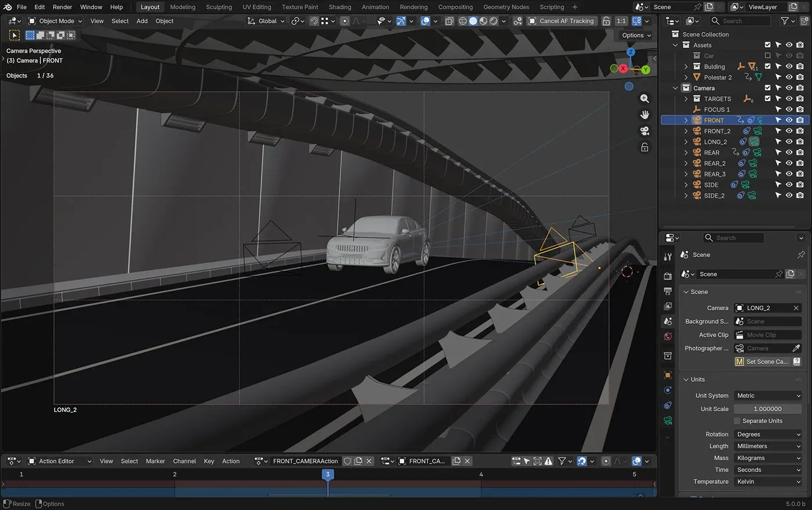Toggle camera view with the viewport camera icon

point(644,131)
